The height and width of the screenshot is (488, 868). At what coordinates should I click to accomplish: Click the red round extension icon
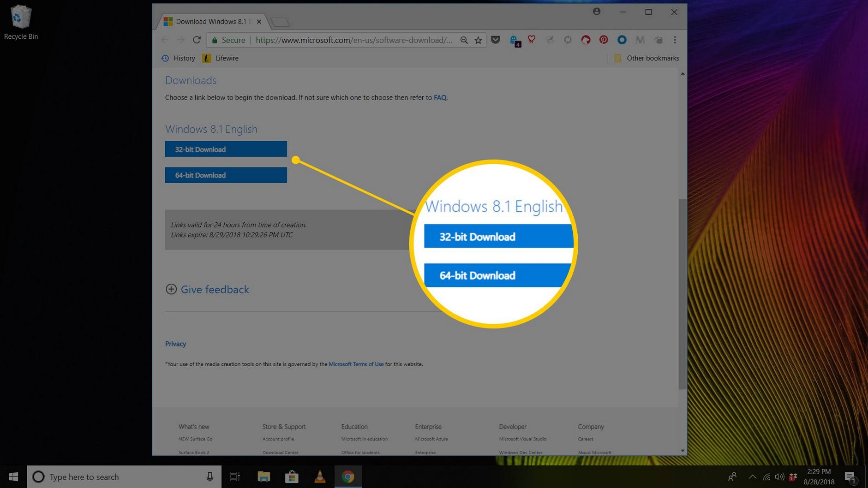586,40
